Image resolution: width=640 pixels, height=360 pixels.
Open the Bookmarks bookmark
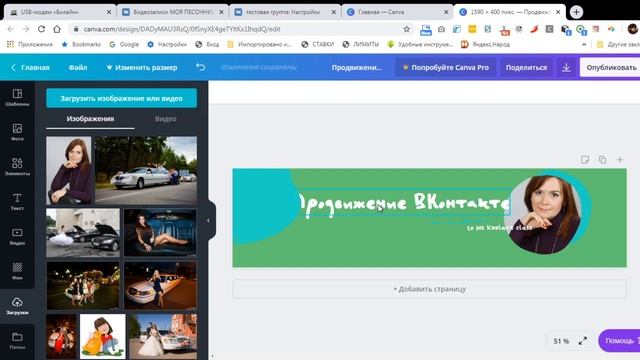tap(81, 44)
